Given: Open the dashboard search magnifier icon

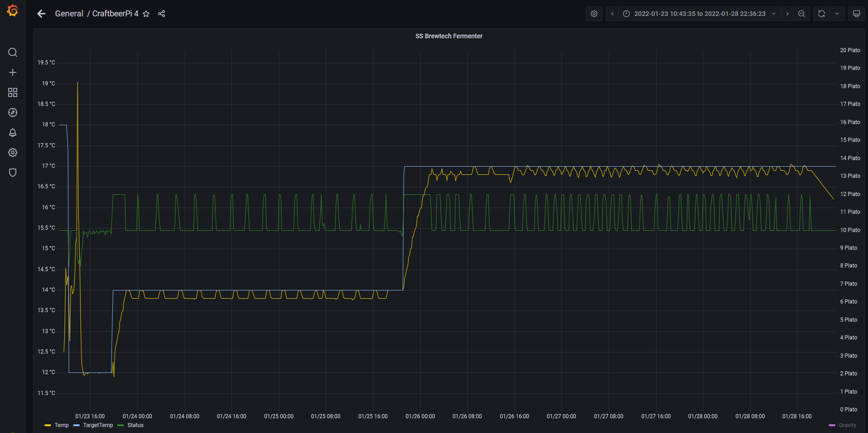Looking at the screenshot, I should pos(13,52).
